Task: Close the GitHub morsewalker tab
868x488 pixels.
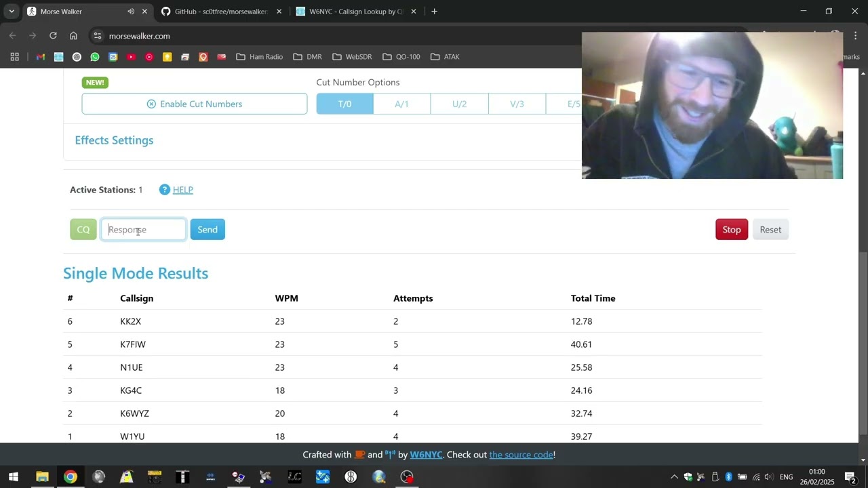Action: [279, 12]
